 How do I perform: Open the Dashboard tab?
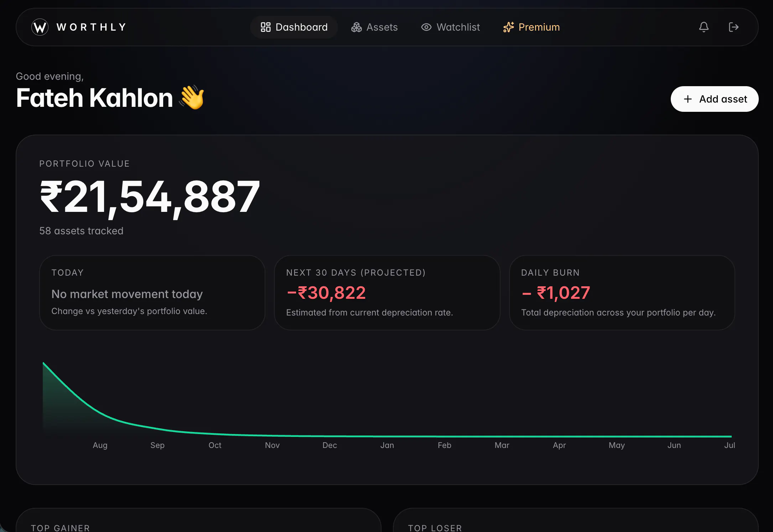point(294,27)
